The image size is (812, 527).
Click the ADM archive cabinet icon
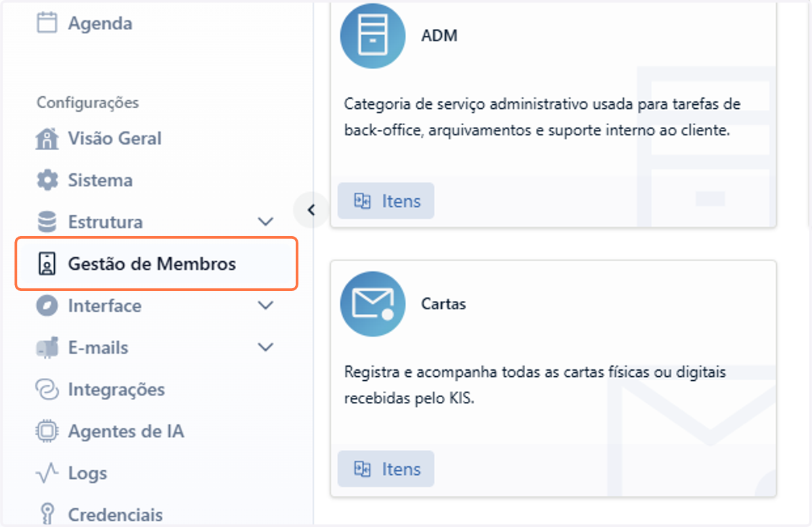372,36
